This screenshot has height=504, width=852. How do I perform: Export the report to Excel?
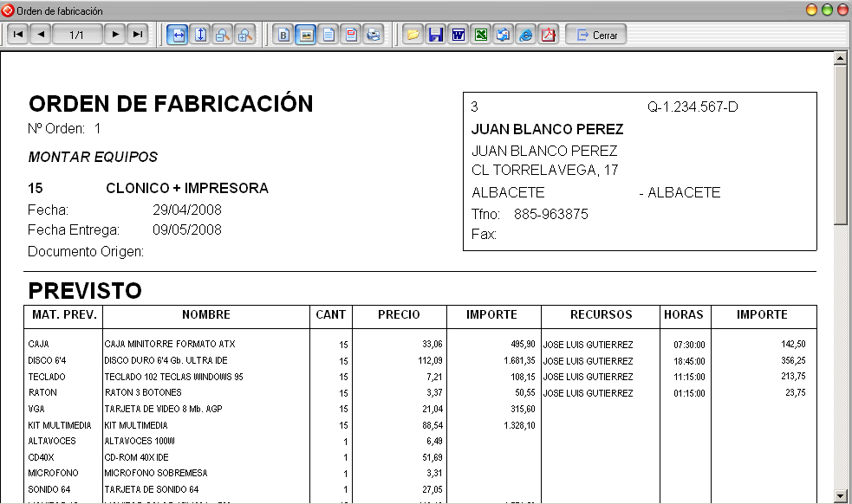[481, 36]
